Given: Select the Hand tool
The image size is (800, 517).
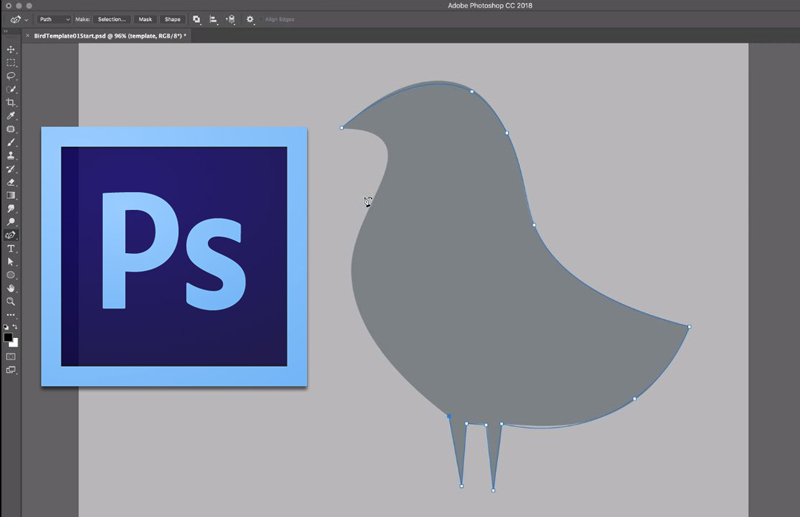Looking at the screenshot, I should pyautogui.click(x=11, y=288).
